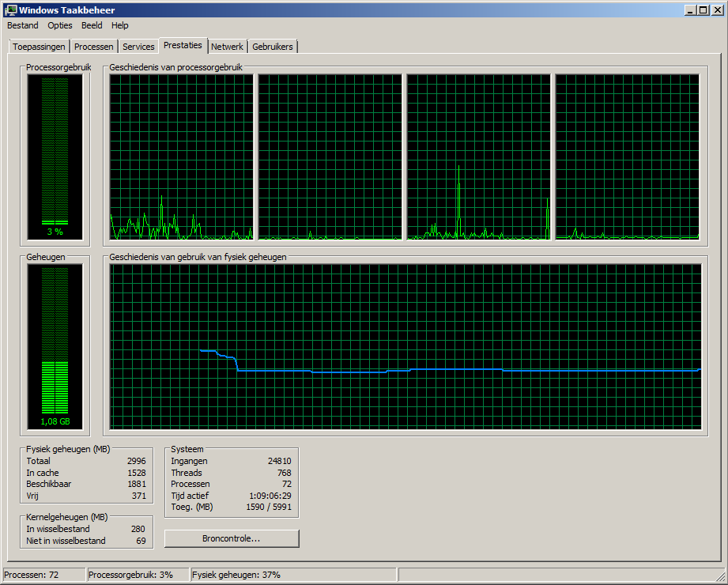The width and height of the screenshot is (728, 585).
Task: Switch to the Netwerk tab
Action: (227, 47)
